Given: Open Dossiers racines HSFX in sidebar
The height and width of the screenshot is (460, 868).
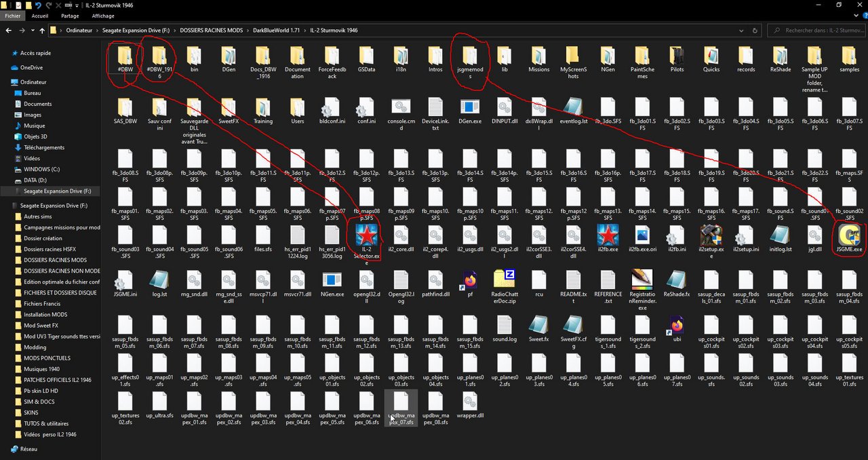Looking at the screenshot, I should 50,249.
